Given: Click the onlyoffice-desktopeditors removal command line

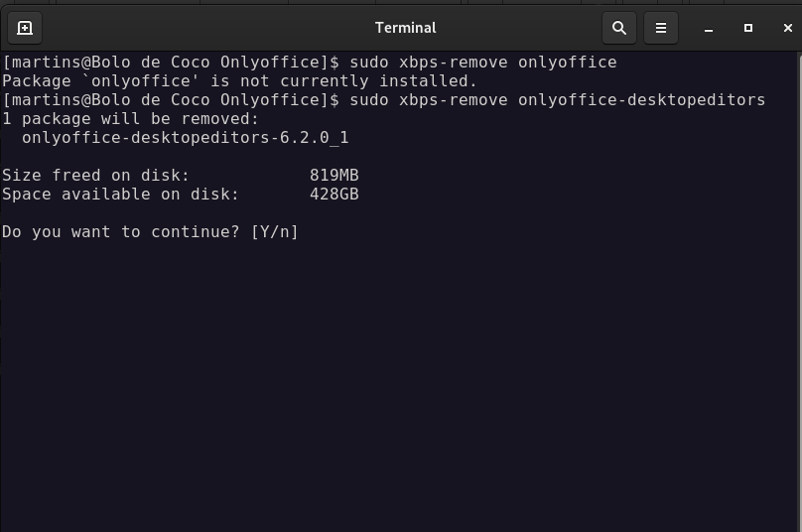Looking at the screenshot, I should (383, 99).
